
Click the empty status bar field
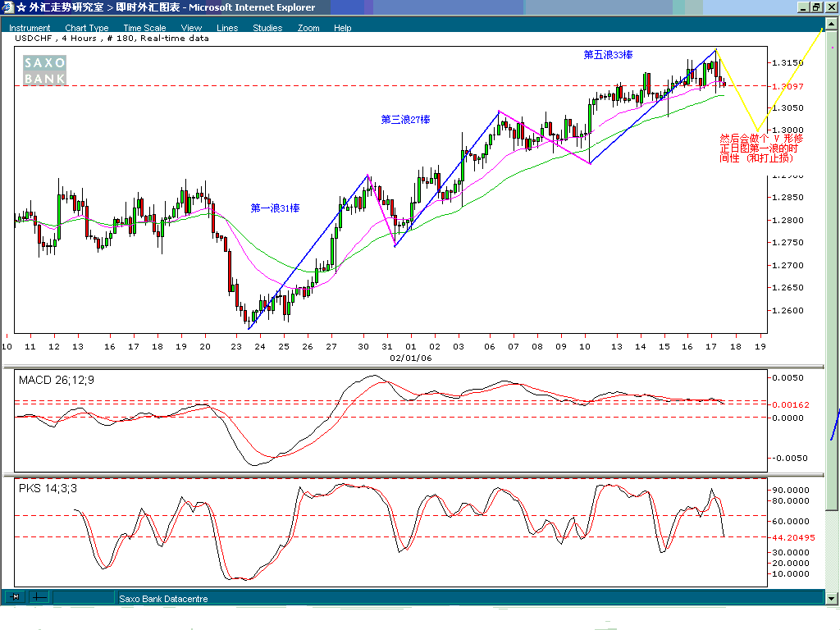[x=84, y=597]
